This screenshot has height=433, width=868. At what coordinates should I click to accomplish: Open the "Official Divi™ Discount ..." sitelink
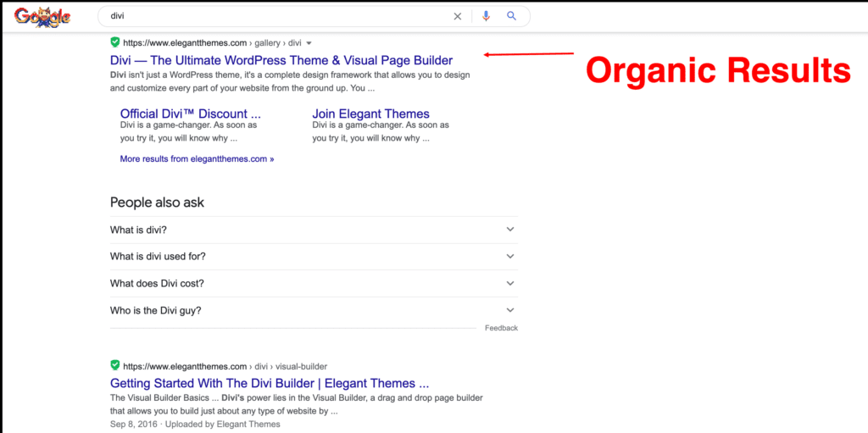191,114
